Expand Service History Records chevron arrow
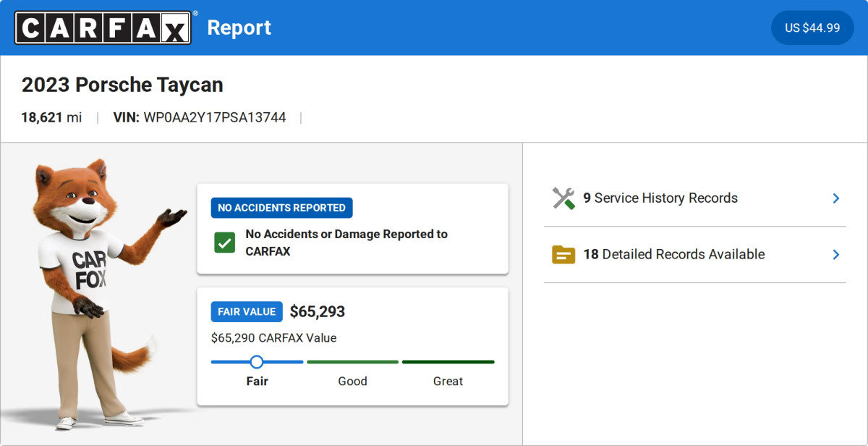The width and height of the screenshot is (868, 446). 835,198
